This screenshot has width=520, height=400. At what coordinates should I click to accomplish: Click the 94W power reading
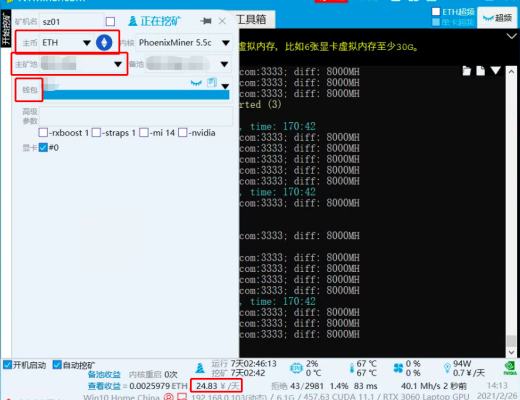(x=462, y=363)
